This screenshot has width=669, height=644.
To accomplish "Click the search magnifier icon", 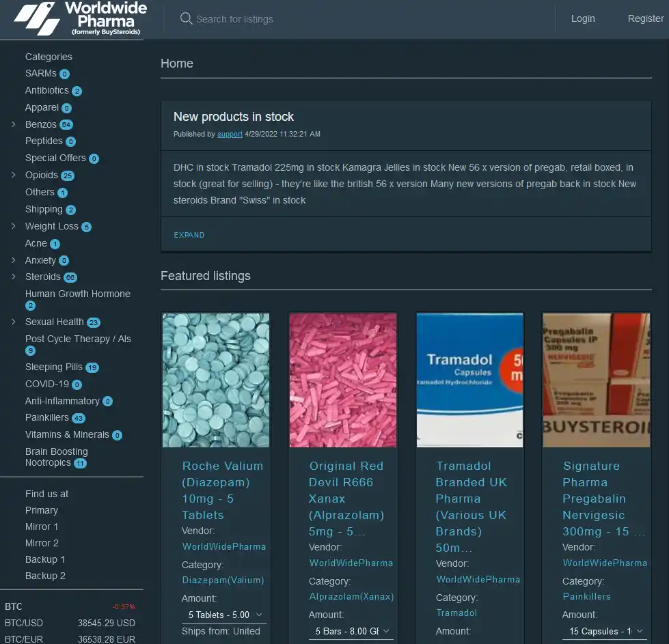I will [x=186, y=19].
